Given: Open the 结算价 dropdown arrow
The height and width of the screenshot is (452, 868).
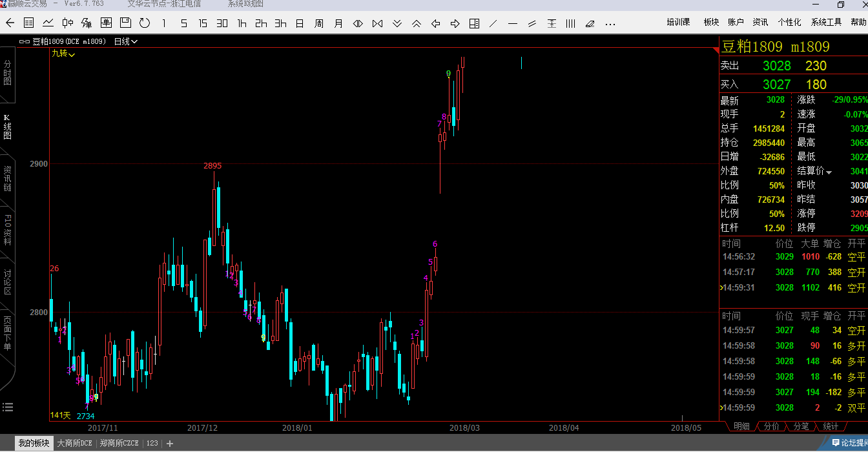Looking at the screenshot, I should tap(829, 172).
